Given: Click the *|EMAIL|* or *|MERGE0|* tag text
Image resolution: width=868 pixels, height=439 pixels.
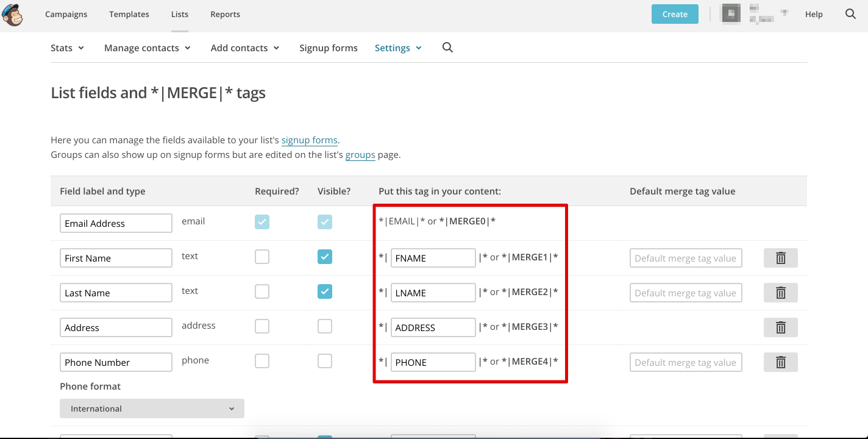Looking at the screenshot, I should coord(437,221).
